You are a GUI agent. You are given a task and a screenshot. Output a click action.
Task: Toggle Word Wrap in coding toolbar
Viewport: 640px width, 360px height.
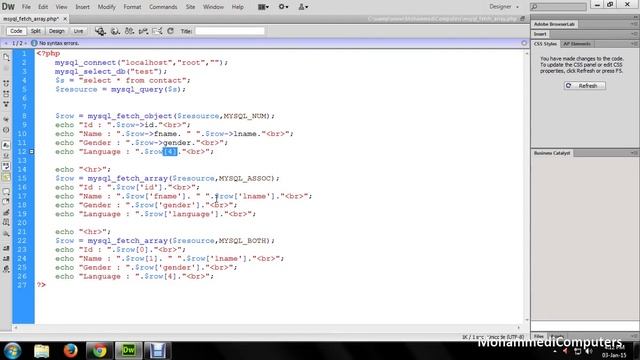click(6, 166)
